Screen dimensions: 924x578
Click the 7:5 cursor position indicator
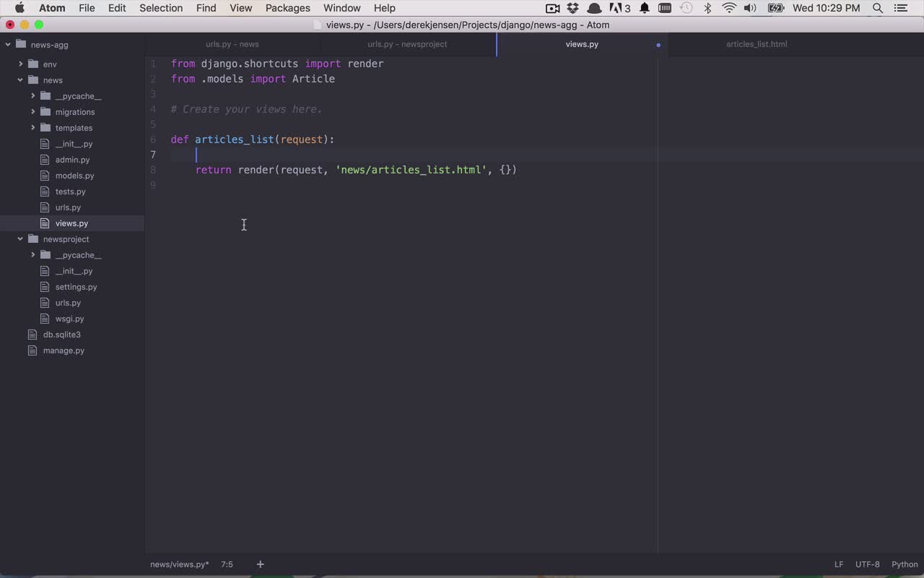coord(227,564)
